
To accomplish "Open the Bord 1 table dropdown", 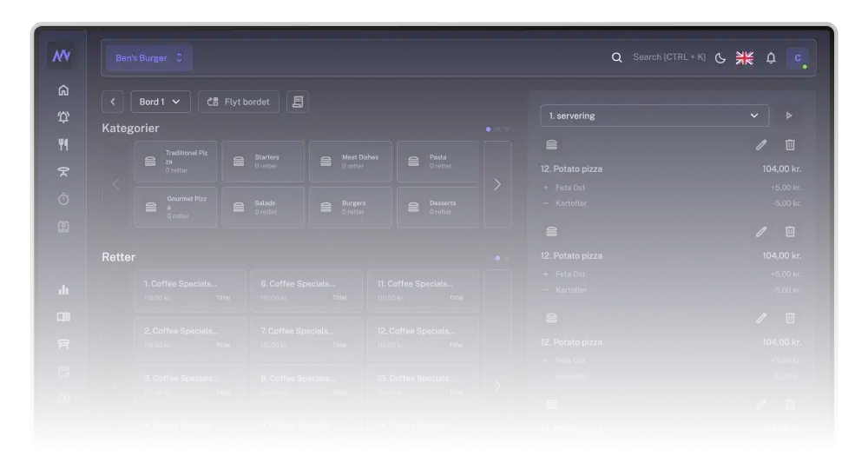I will tap(161, 102).
